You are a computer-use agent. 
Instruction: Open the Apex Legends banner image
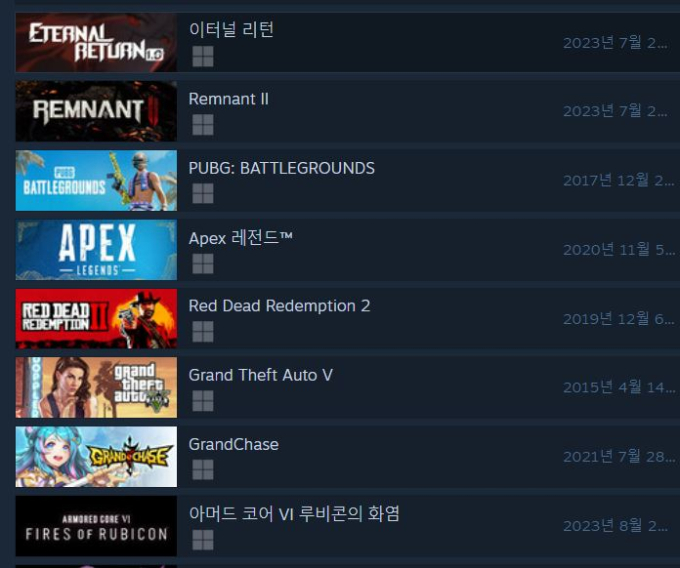tap(96, 250)
